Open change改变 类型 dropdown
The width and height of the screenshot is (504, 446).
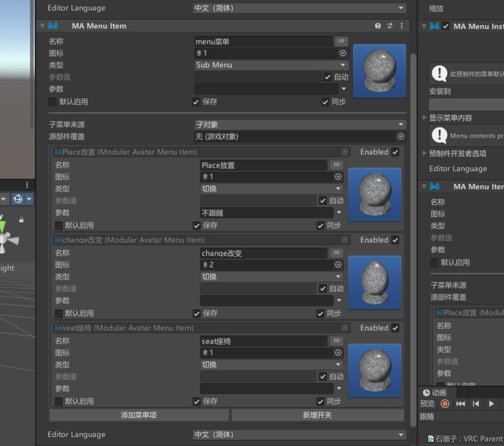point(272,277)
